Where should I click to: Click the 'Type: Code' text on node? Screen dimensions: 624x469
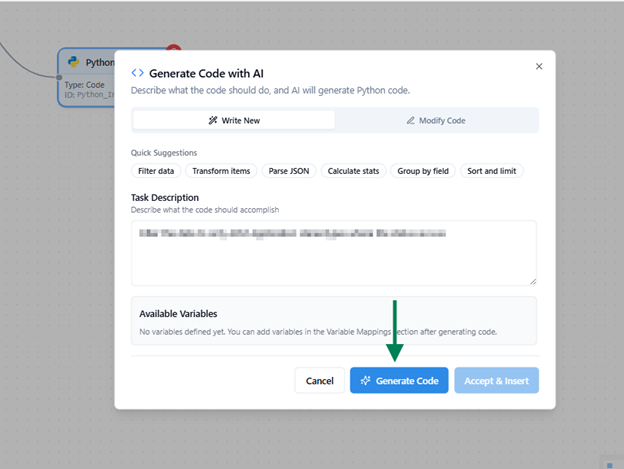[84, 85]
